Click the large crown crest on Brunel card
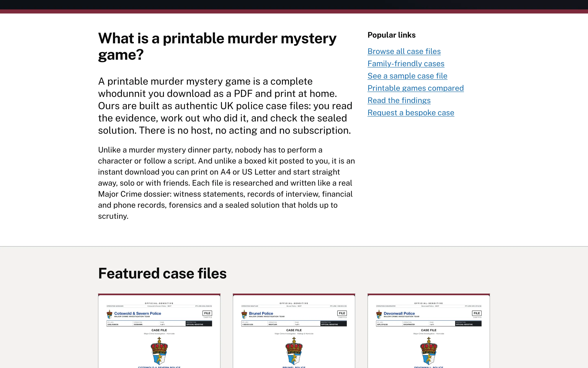The width and height of the screenshot is (588, 368). 294,351
